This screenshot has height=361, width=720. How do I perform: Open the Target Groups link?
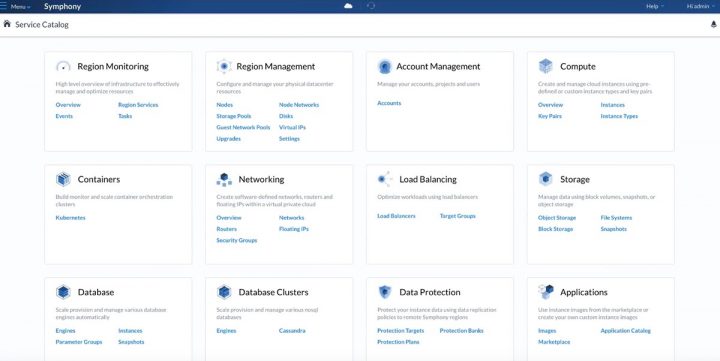(457, 216)
